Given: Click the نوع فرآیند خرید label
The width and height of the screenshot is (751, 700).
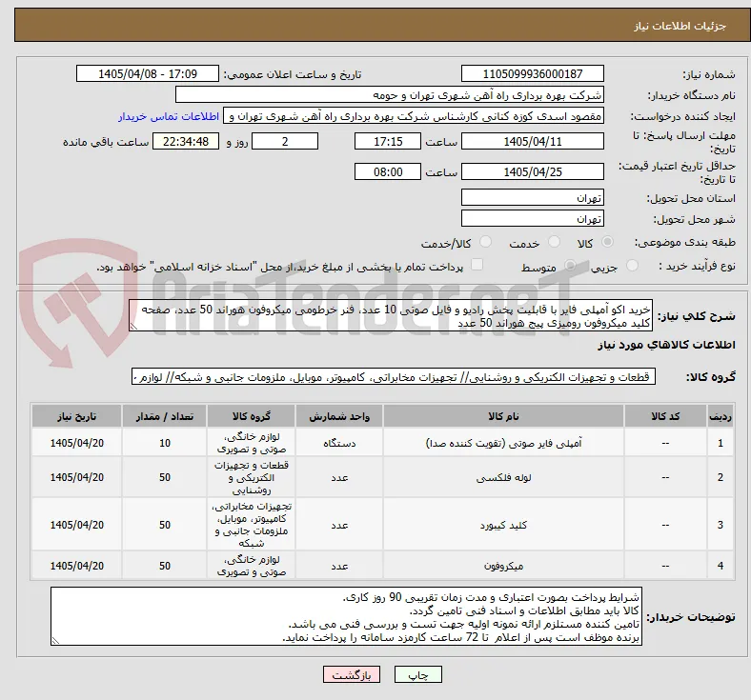Looking at the screenshot, I should click(x=697, y=266).
